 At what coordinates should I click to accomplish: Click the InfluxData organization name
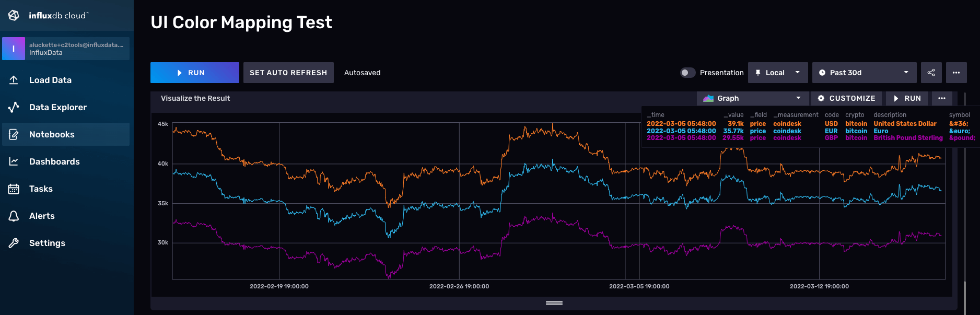[x=46, y=53]
